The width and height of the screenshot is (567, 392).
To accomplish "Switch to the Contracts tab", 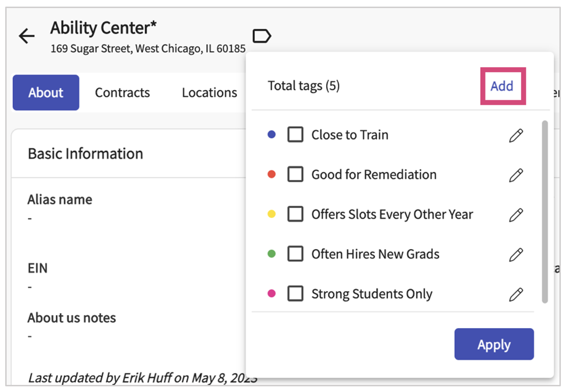I will click(x=122, y=93).
